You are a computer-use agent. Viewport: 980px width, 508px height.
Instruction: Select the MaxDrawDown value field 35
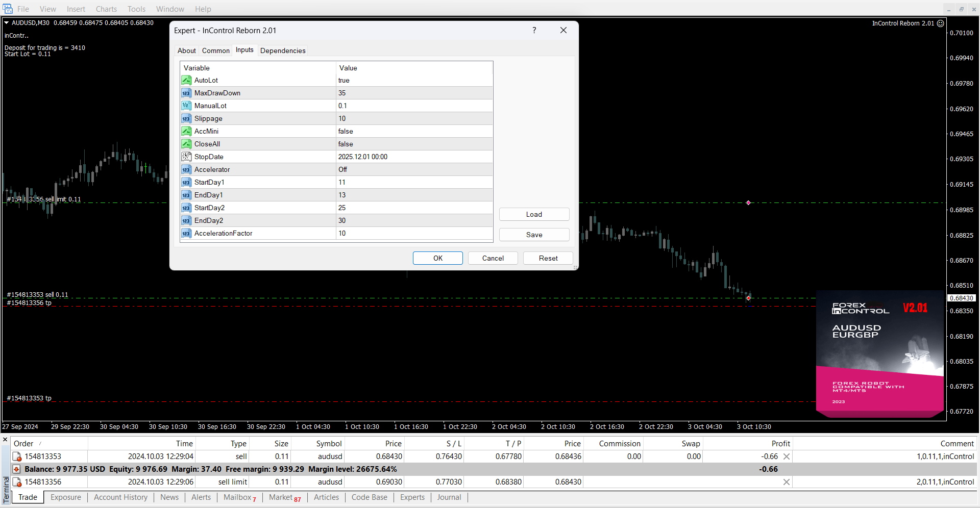pos(413,93)
